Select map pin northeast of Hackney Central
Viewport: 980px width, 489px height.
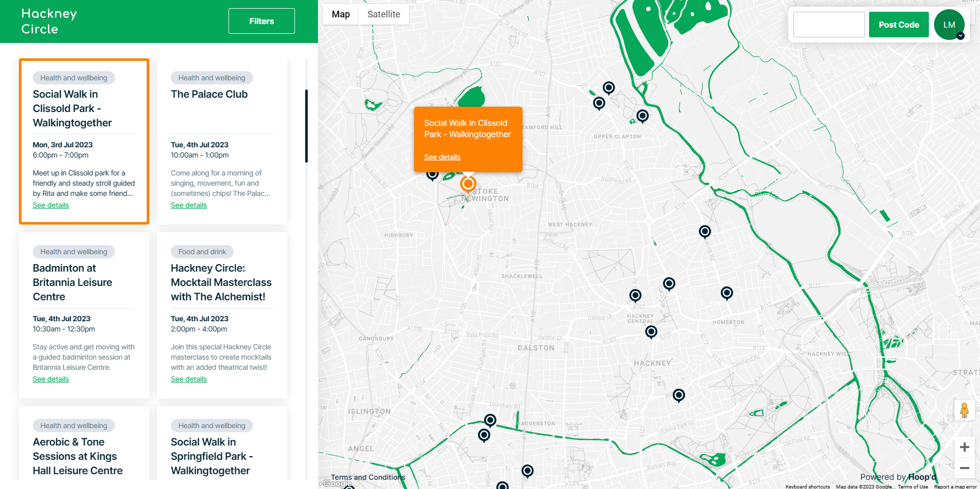669,284
